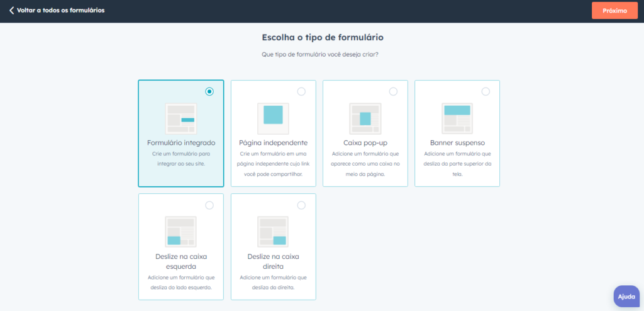Click the Deslize na caixa direita icon
The height and width of the screenshot is (311, 644).
pyautogui.click(x=273, y=232)
